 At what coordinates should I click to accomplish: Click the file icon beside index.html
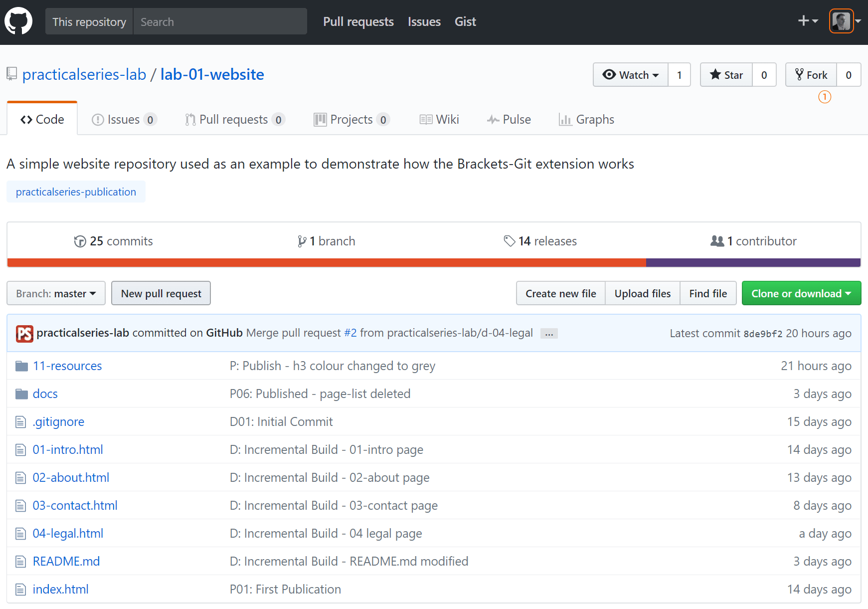20,590
